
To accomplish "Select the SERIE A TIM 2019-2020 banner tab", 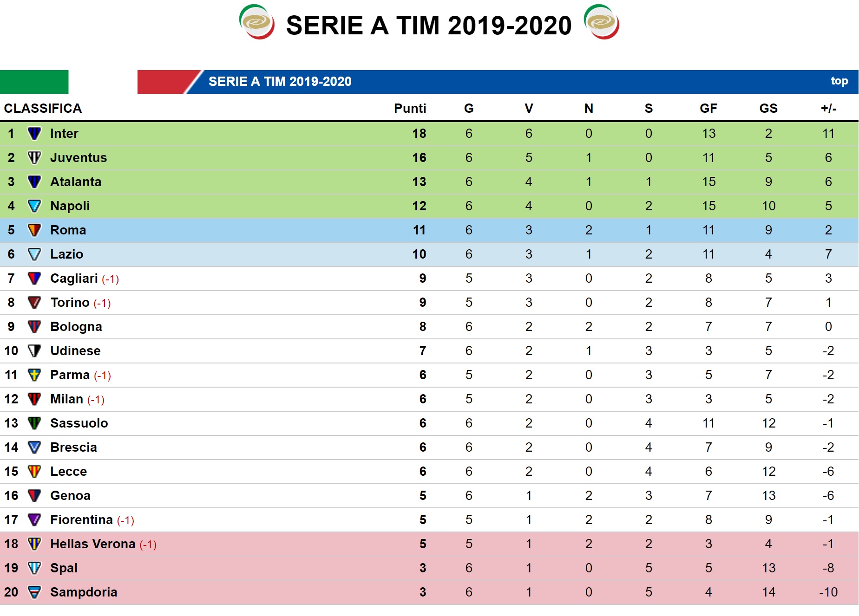I will tap(280, 82).
